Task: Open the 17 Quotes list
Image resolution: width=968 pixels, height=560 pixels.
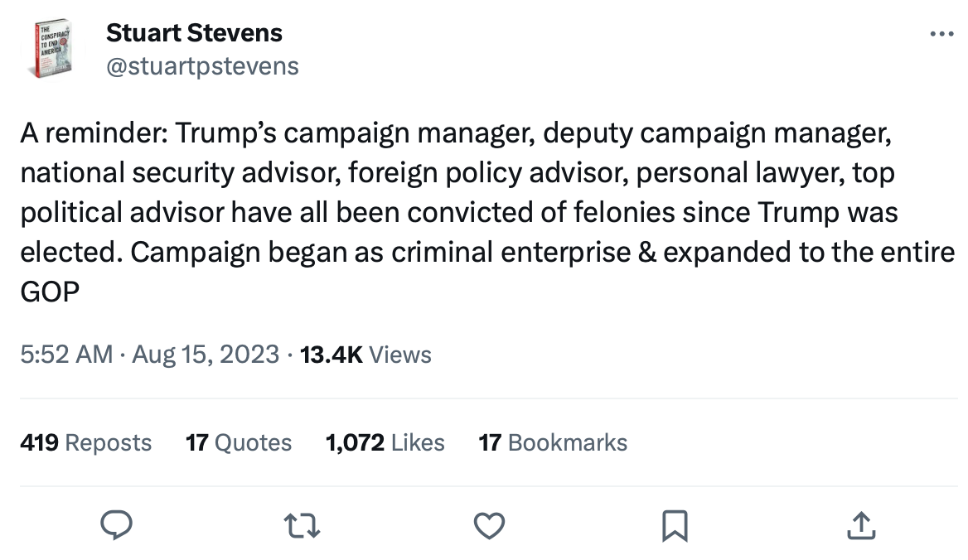Action: tap(239, 442)
